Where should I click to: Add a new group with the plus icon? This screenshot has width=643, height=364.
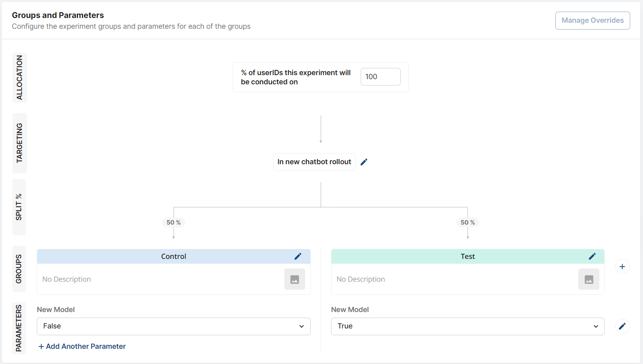coord(622,266)
